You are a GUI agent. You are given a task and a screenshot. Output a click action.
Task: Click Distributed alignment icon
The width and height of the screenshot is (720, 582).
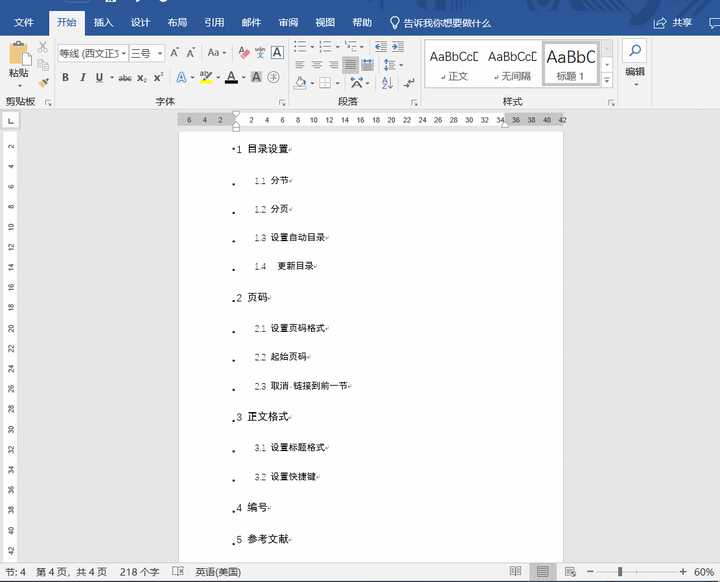(367, 65)
